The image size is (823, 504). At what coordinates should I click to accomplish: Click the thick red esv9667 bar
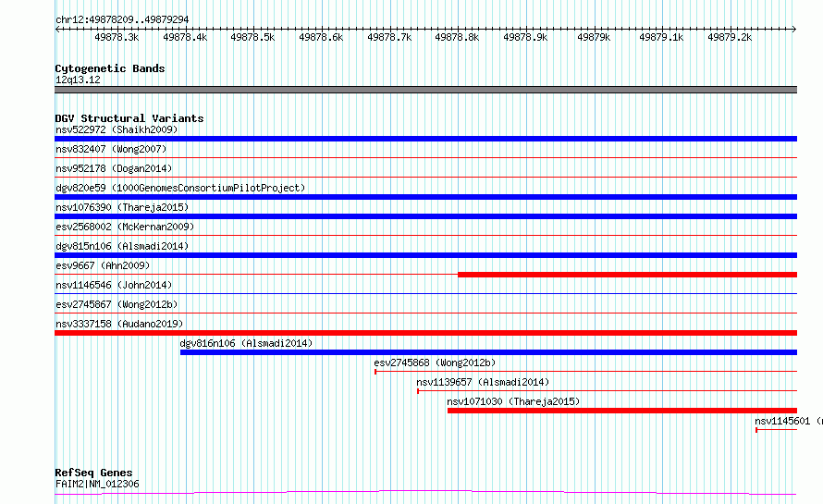click(x=627, y=275)
